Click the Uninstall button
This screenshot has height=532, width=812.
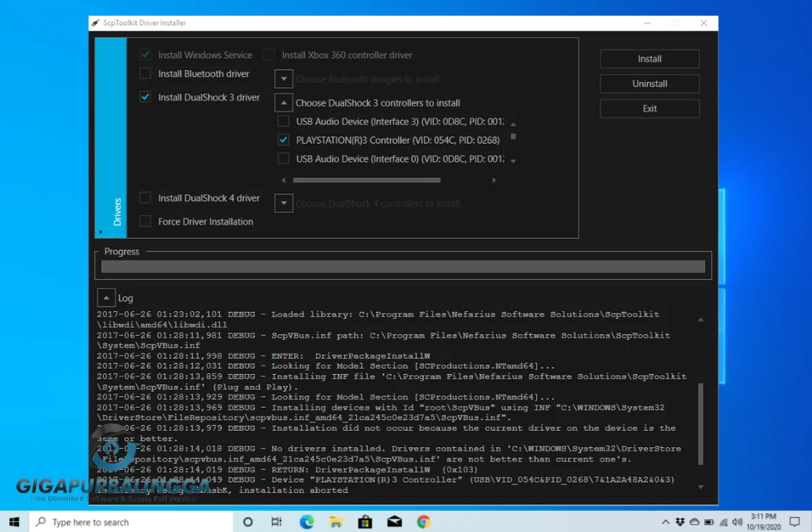(649, 83)
